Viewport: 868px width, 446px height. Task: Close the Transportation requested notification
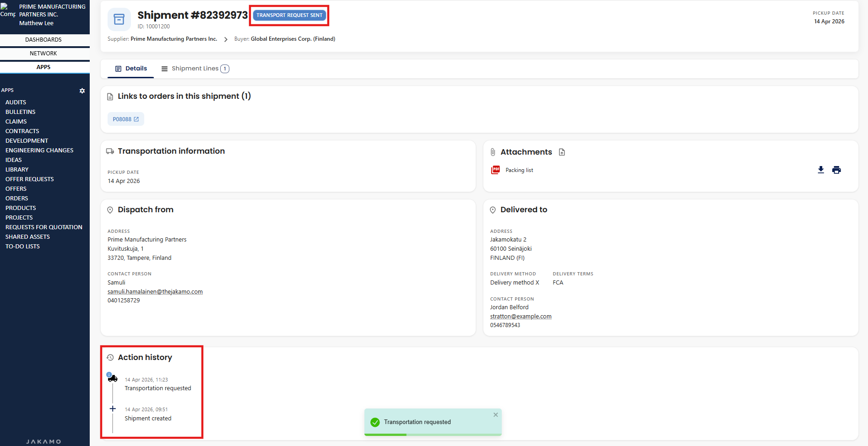tap(495, 415)
